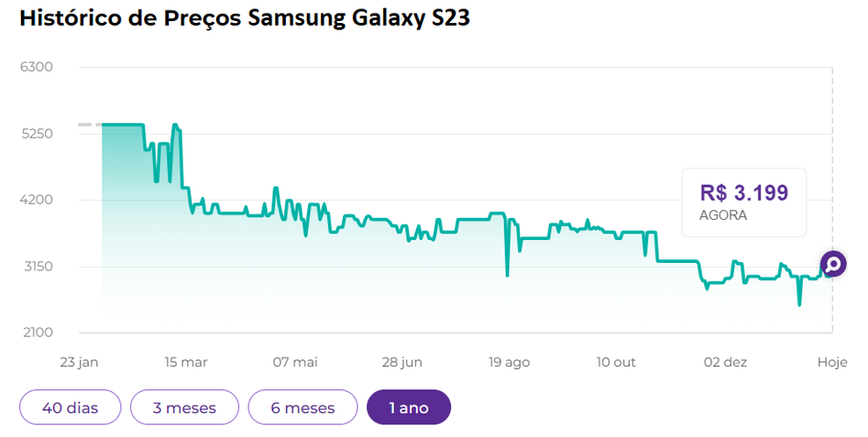Image resolution: width=868 pixels, height=437 pixels.
Task: Click the AGORA label in tooltip
Action: click(723, 215)
